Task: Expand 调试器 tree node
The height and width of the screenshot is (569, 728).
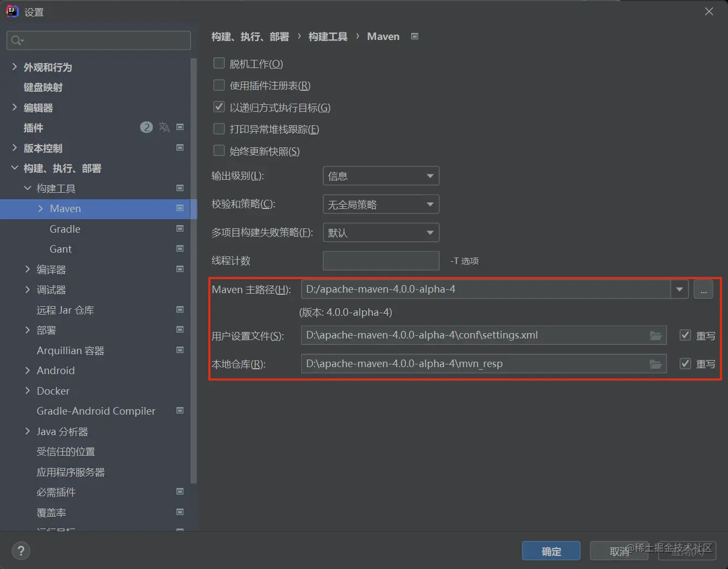Action: [28, 289]
